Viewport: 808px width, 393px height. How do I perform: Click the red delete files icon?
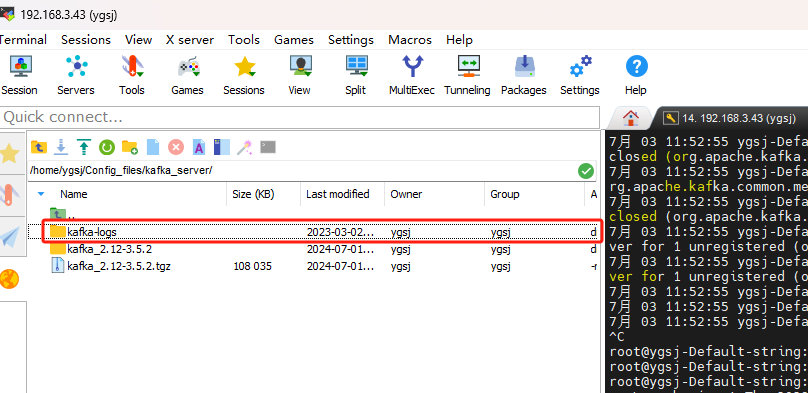(x=176, y=147)
